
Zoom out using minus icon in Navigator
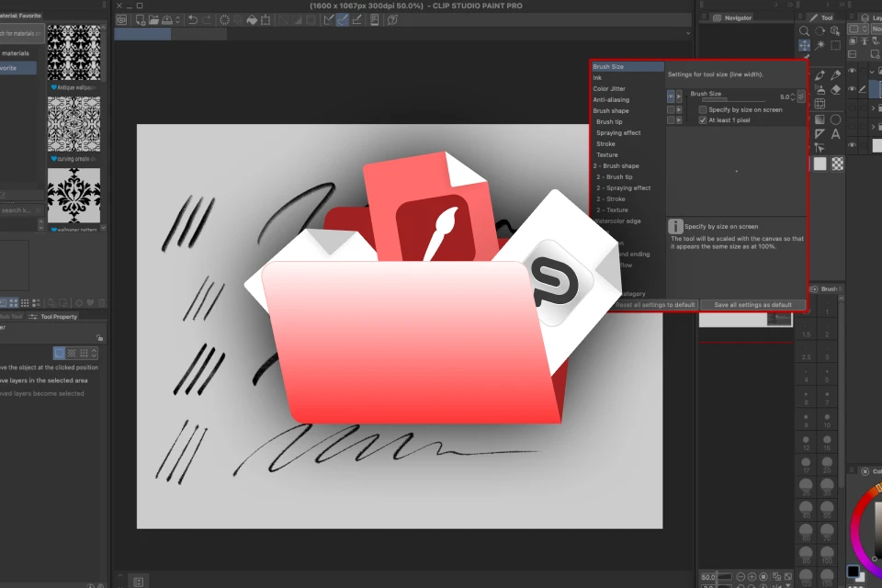(741, 577)
